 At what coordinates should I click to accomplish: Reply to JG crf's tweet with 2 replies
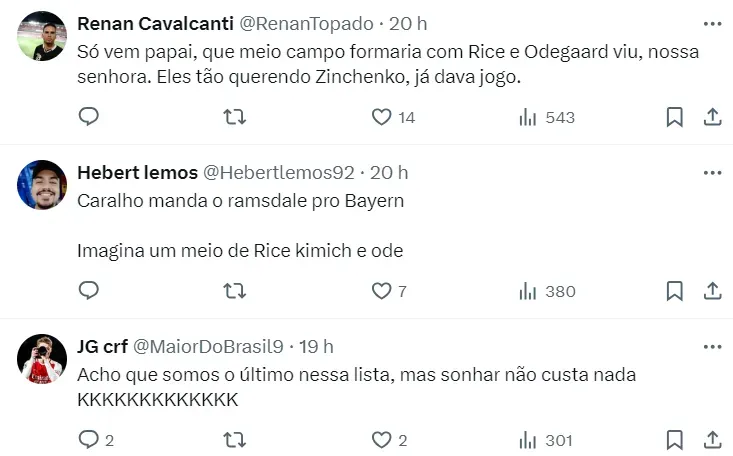[89, 439]
